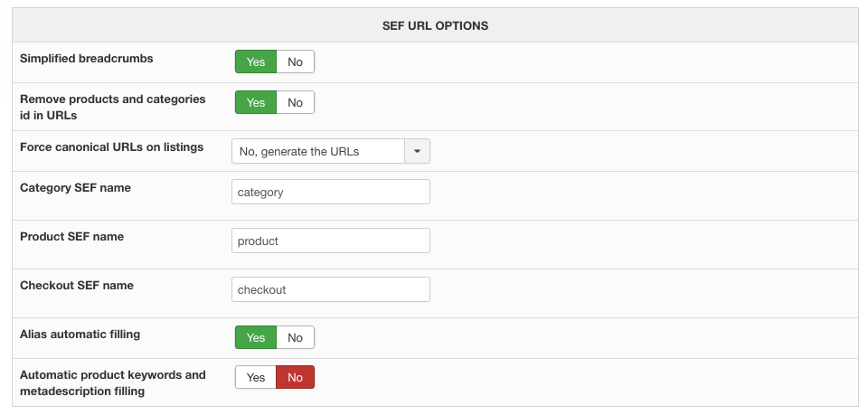Viewport: 868px width, 415px height.
Task: Set Simplified breadcrumbs to No
Action: (295, 61)
